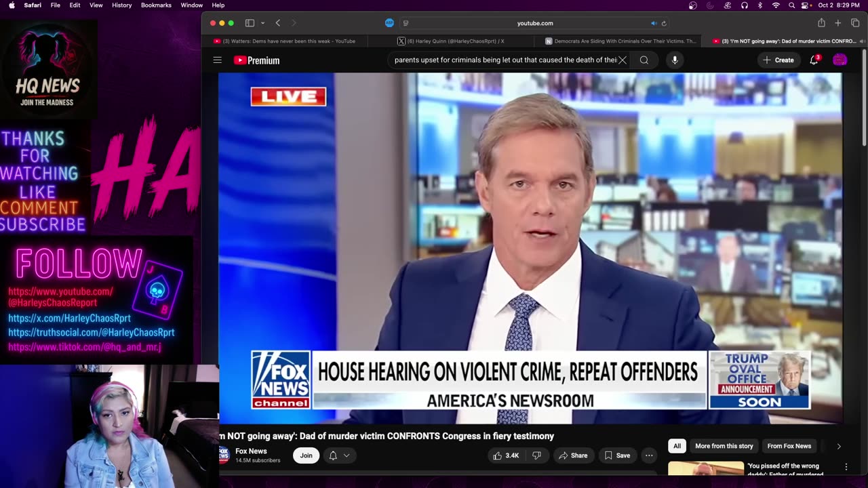Focus the YouTube search box
The width and height of the screenshot is (868, 488).
click(x=505, y=60)
